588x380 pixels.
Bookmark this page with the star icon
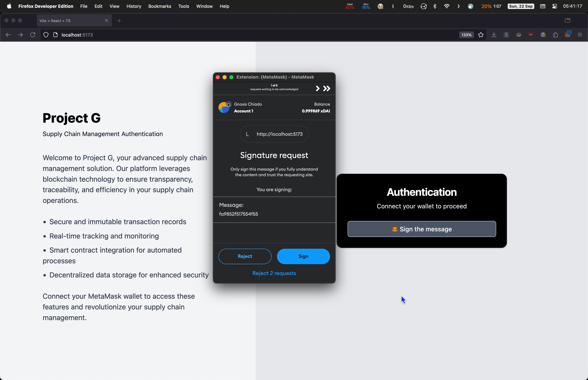pos(481,35)
